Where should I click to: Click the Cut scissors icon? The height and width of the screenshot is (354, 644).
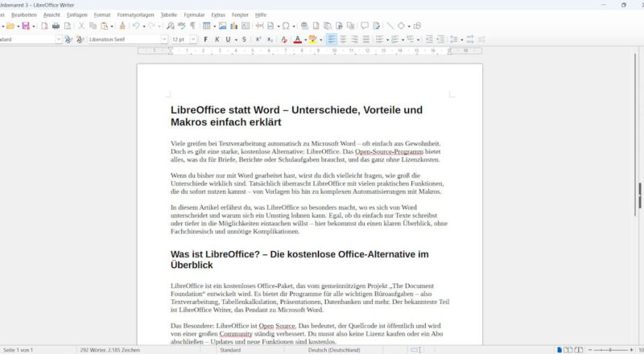(81, 26)
